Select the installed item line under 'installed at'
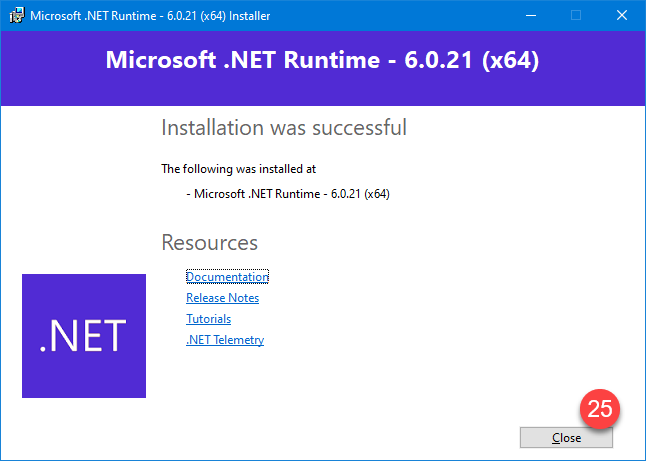646x461 pixels. [288, 194]
